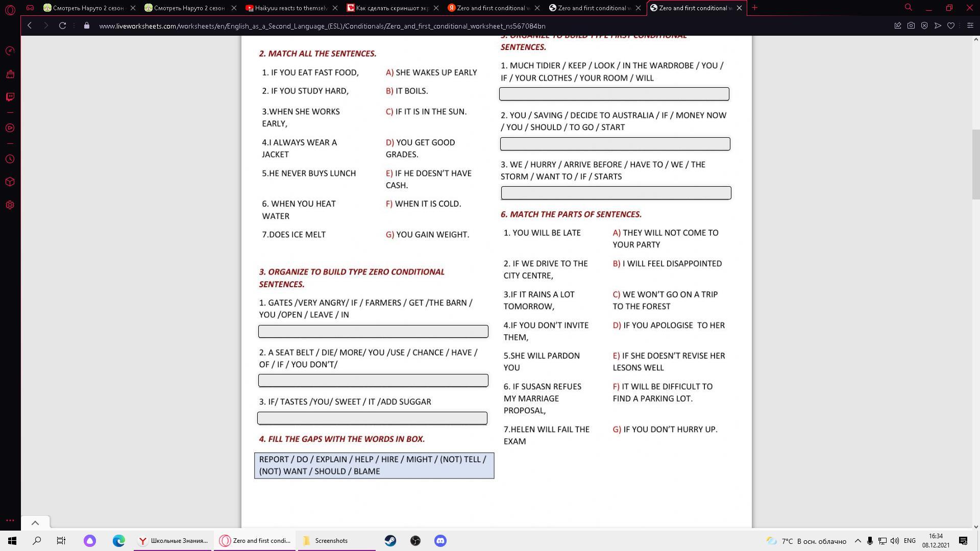
Task: Click the liveworksheets URL address bar
Action: tap(322, 26)
